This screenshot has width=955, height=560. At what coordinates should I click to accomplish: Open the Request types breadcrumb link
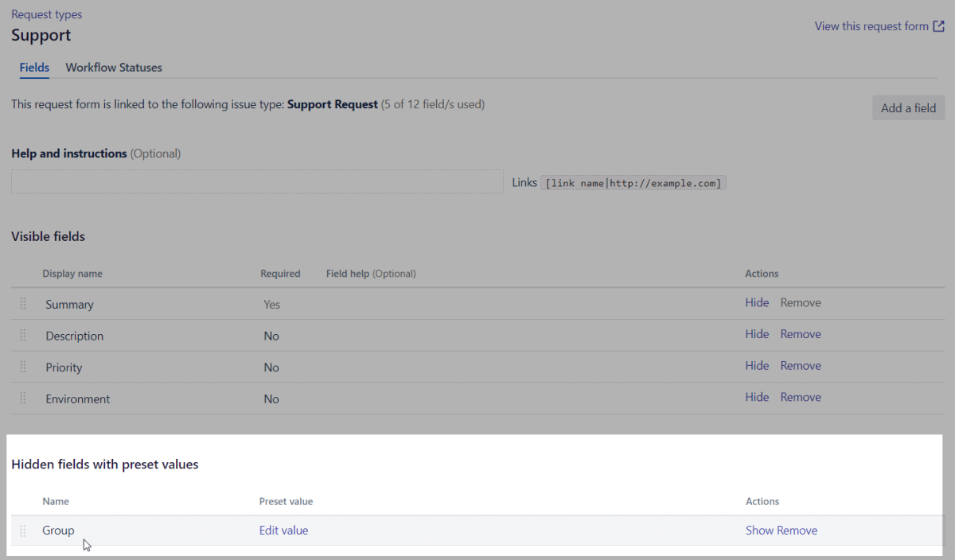[x=46, y=14]
